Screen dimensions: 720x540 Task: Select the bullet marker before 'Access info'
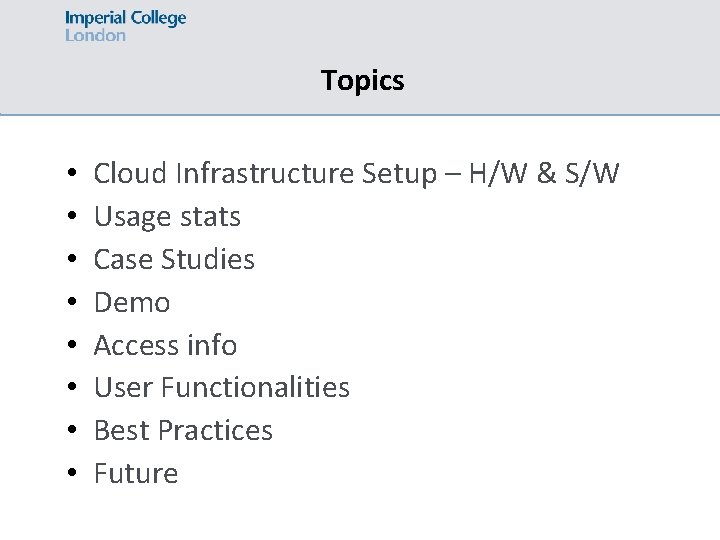click(x=63, y=346)
